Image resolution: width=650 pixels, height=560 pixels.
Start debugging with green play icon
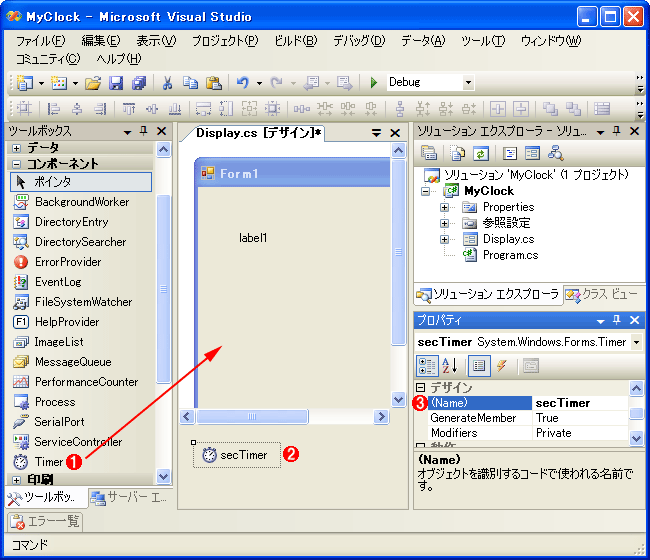point(374,82)
